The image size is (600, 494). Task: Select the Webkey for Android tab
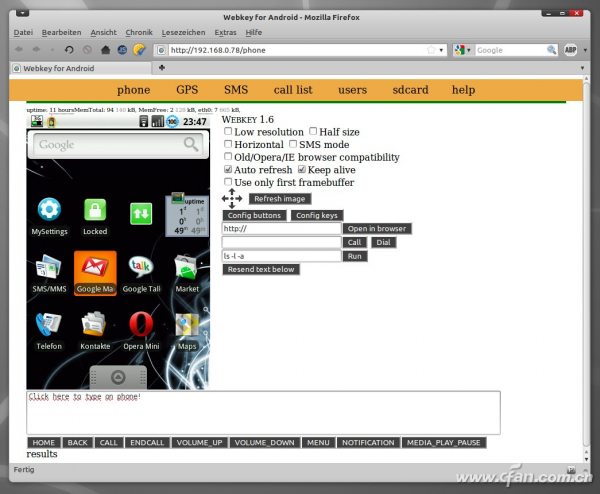(x=81, y=68)
